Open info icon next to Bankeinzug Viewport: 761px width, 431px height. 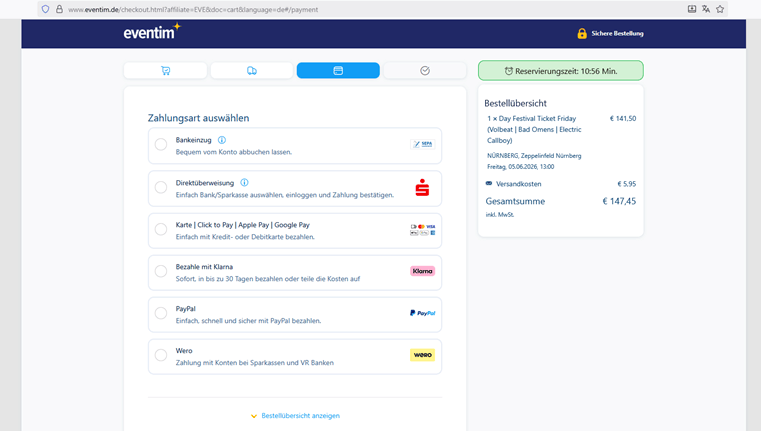222,140
